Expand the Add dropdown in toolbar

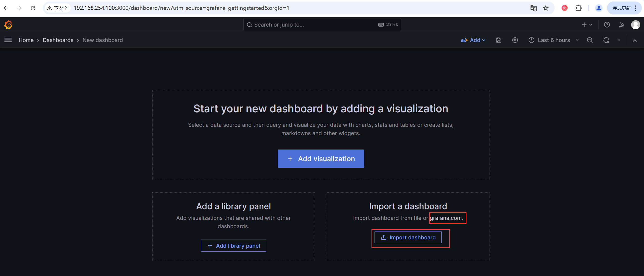(473, 40)
